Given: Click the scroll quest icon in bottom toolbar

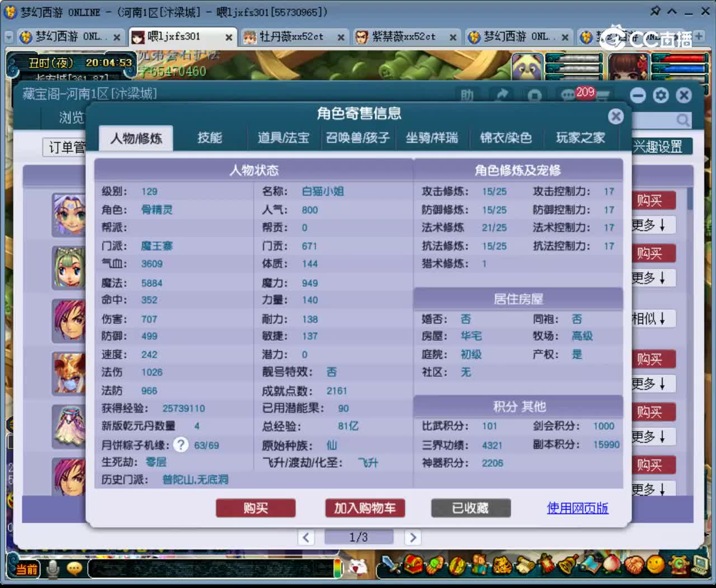Looking at the screenshot, I should tap(525, 565).
